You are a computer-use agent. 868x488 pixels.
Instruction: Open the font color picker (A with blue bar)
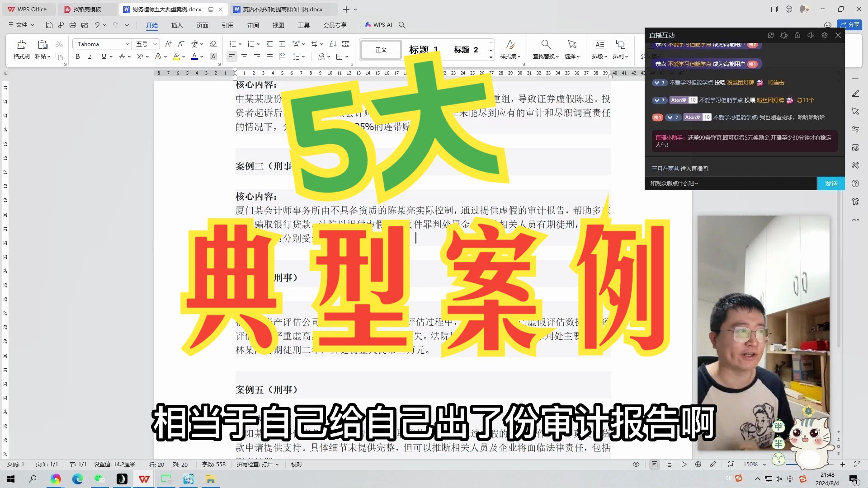coord(194,56)
